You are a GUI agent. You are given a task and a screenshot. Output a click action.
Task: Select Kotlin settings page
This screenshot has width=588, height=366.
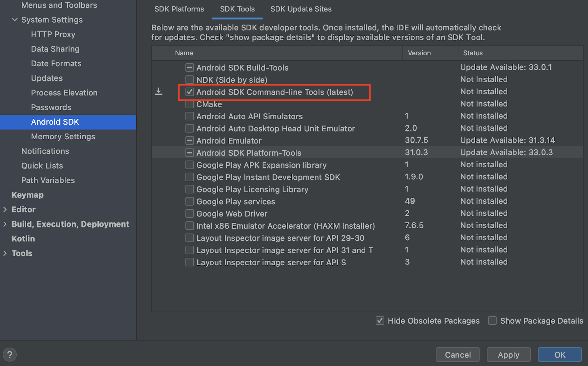[x=23, y=238]
